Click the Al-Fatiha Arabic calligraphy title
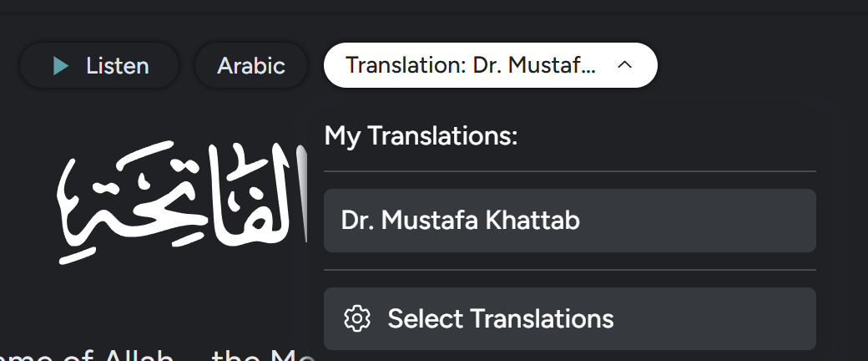Viewport: 868px width, 361px height. pos(179,201)
